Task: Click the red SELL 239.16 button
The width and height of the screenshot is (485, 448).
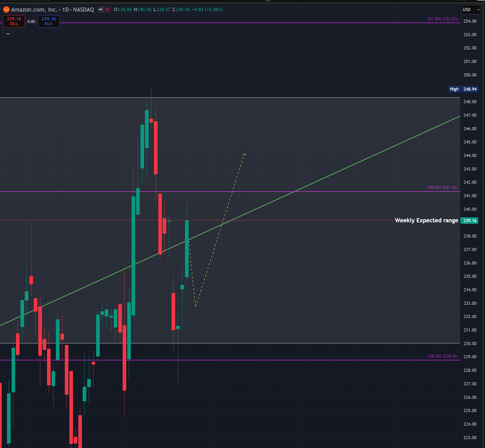Action: 14,21
